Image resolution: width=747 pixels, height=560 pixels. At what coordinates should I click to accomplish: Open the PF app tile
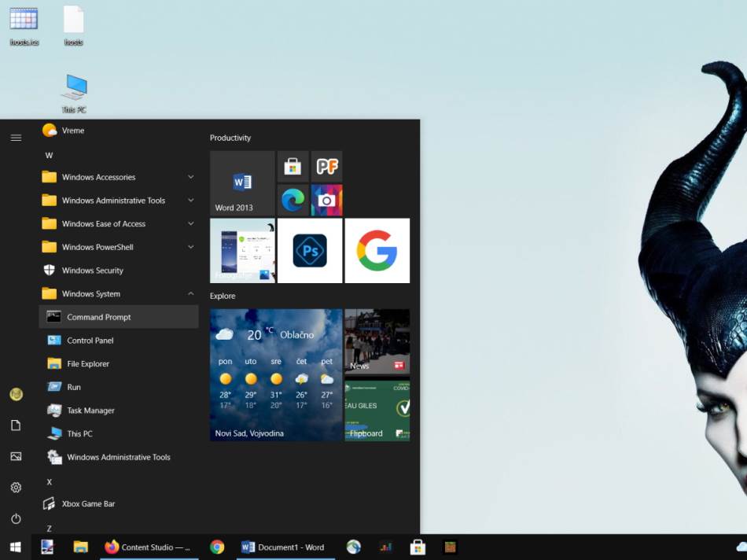pos(326,166)
